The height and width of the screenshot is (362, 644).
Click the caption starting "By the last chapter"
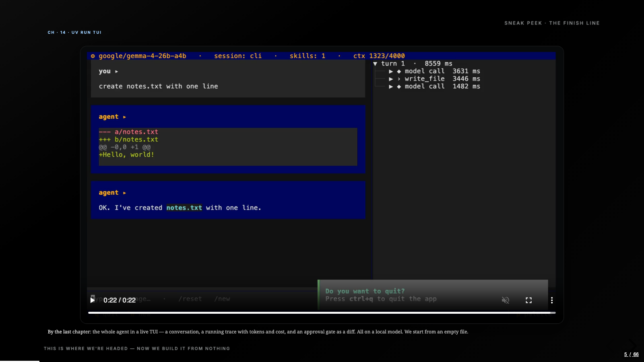tap(258, 332)
